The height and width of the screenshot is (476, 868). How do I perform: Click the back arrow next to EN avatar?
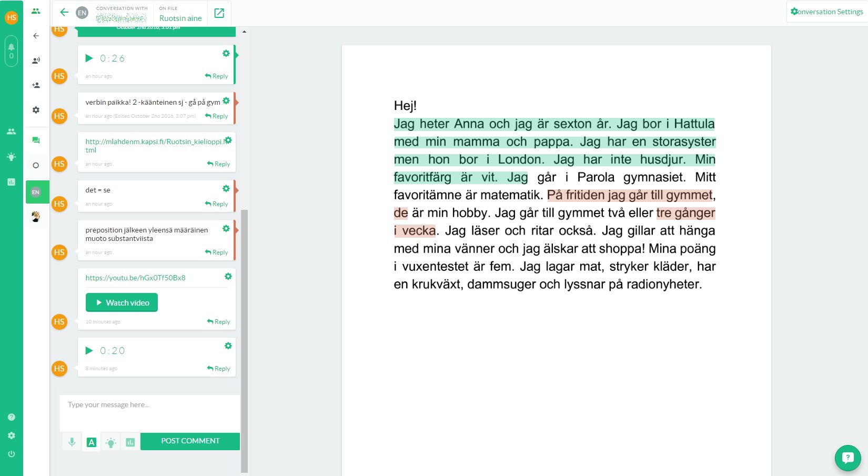pyautogui.click(x=64, y=13)
